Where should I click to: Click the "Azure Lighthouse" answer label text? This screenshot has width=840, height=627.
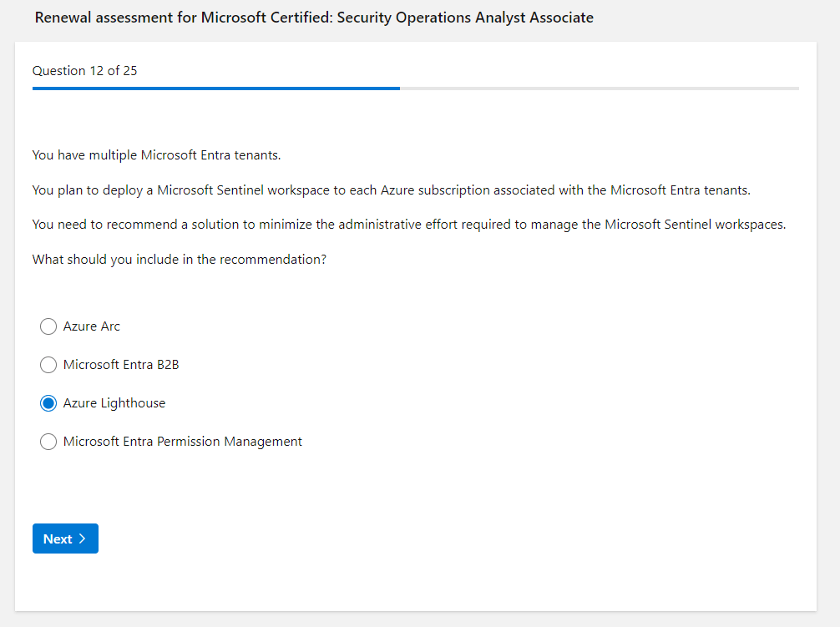click(114, 403)
